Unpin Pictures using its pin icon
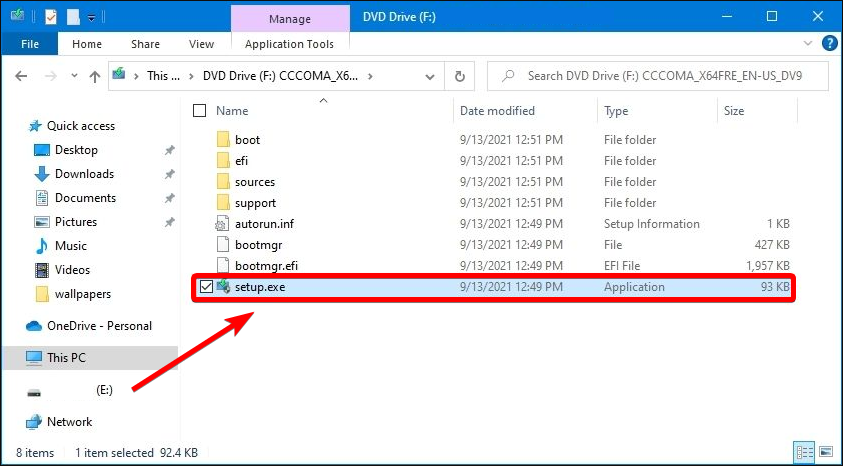843x466 pixels. coord(169,222)
